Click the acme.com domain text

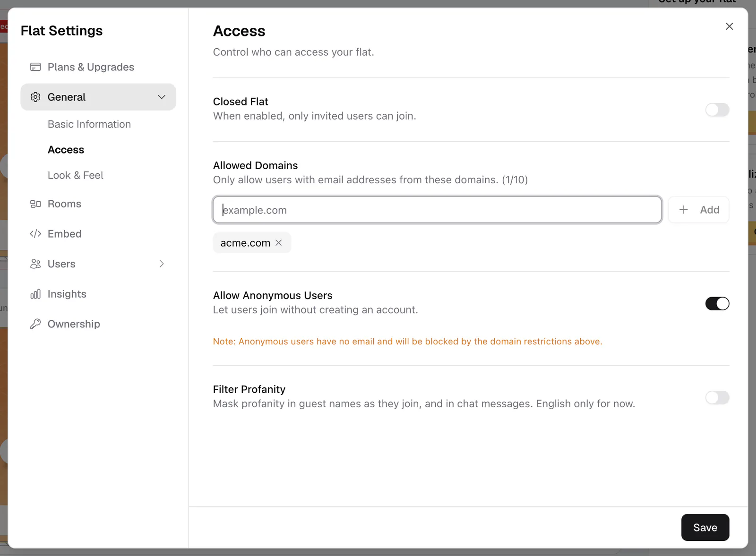pyautogui.click(x=245, y=243)
